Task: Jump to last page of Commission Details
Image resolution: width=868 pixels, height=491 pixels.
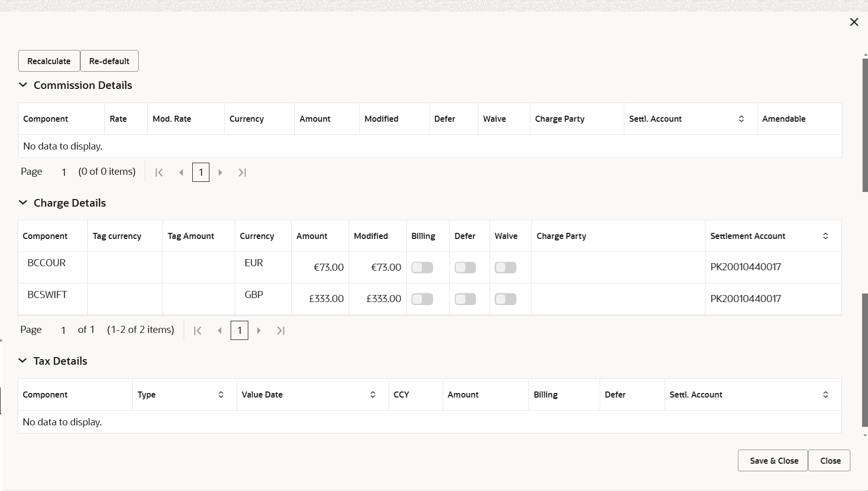Action: (x=243, y=172)
